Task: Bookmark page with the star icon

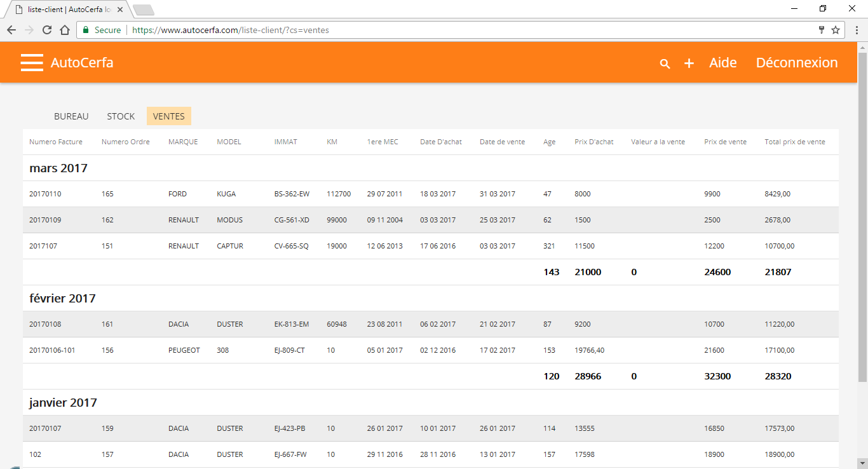Action: (x=836, y=30)
